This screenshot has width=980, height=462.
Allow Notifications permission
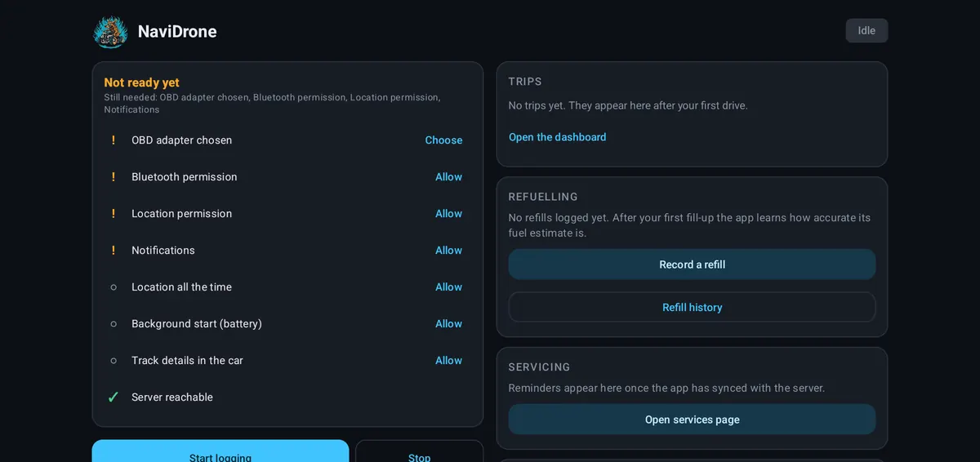pyautogui.click(x=448, y=251)
